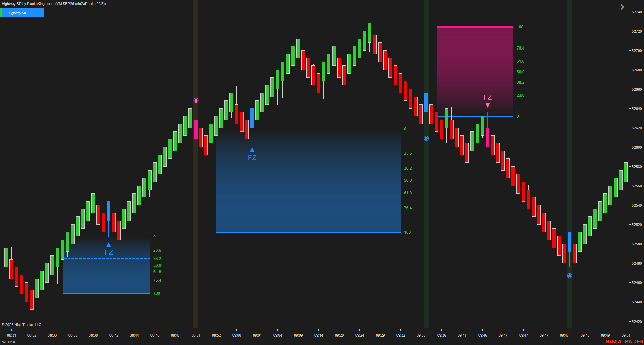This screenshot has height=345, width=644.
Task: Click the pink circle signal marker near 08:51
Action: (196, 100)
